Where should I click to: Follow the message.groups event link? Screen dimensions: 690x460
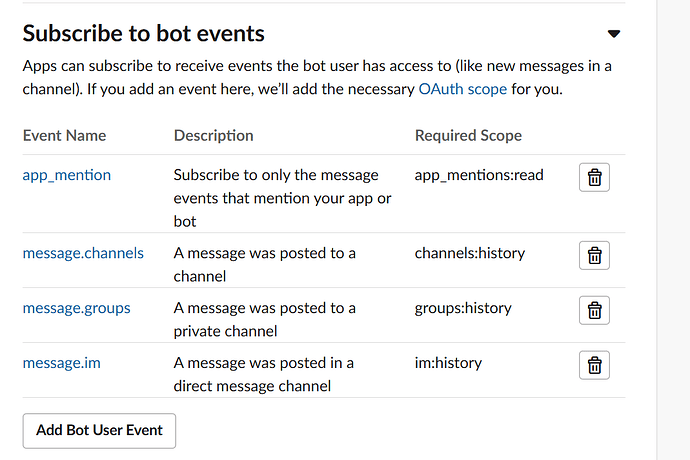tap(76, 308)
